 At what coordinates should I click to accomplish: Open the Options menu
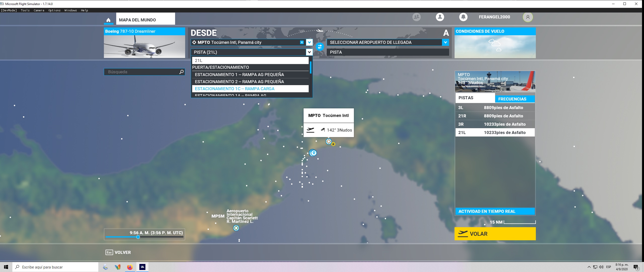(54, 10)
